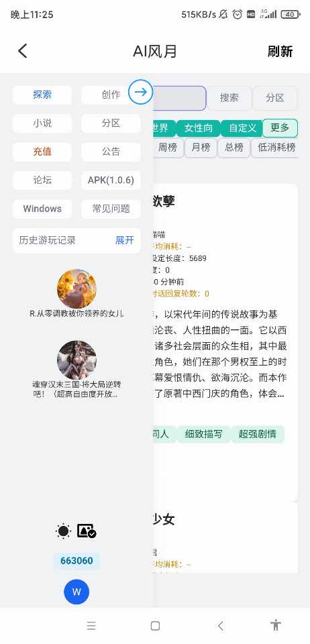Viewport: 310px width, 644px height.
Task: Tap the Android home square icon
Action: pos(155,625)
